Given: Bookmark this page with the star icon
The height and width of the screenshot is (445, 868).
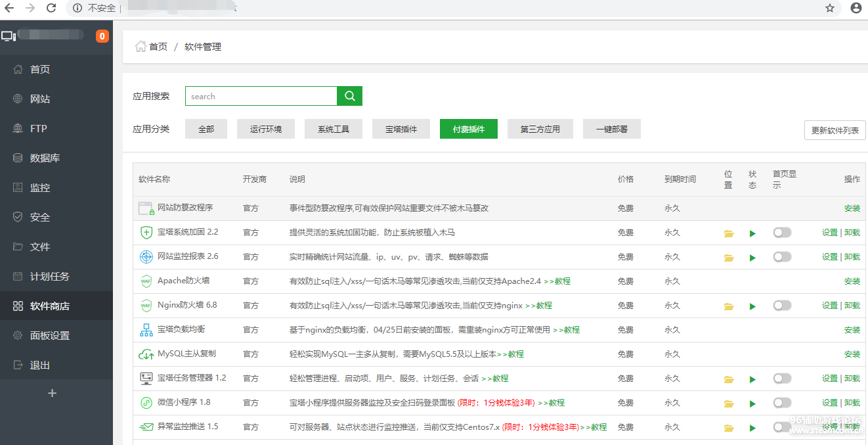Looking at the screenshot, I should [830, 9].
